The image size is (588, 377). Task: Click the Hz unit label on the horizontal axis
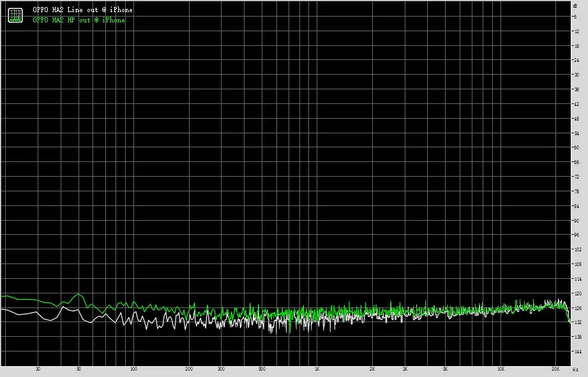coord(575,369)
